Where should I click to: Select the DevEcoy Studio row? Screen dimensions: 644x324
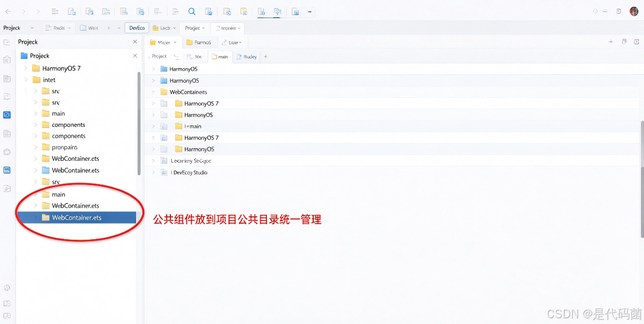(392, 173)
